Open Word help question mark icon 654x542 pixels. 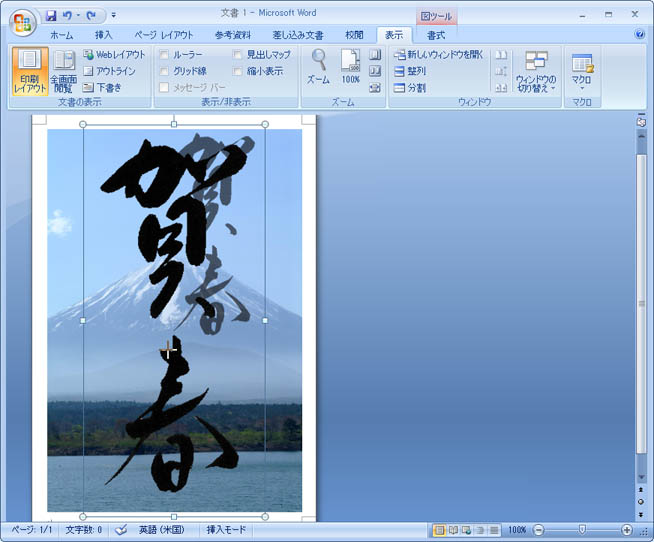coord(639,34)
